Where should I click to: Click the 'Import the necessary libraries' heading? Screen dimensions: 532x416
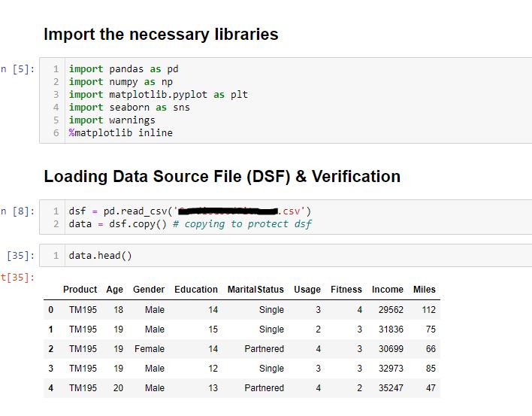pos(161,35)
